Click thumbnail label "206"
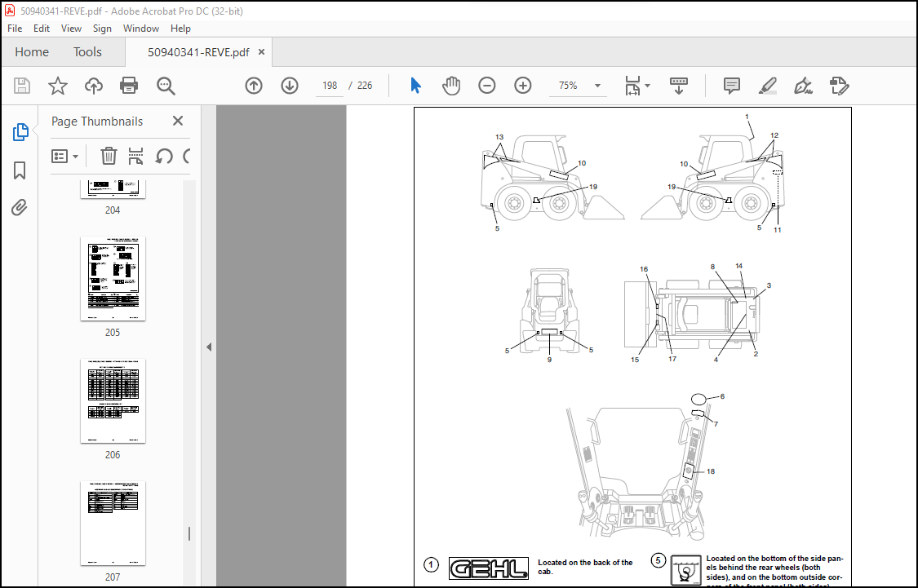Screen dimensions: 918x588 (x=113, y=454)
